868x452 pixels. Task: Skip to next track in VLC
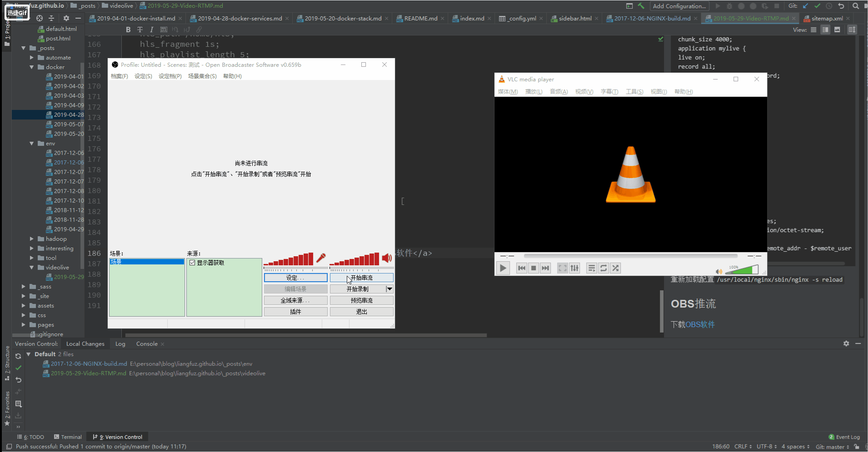tap(545, 268)
